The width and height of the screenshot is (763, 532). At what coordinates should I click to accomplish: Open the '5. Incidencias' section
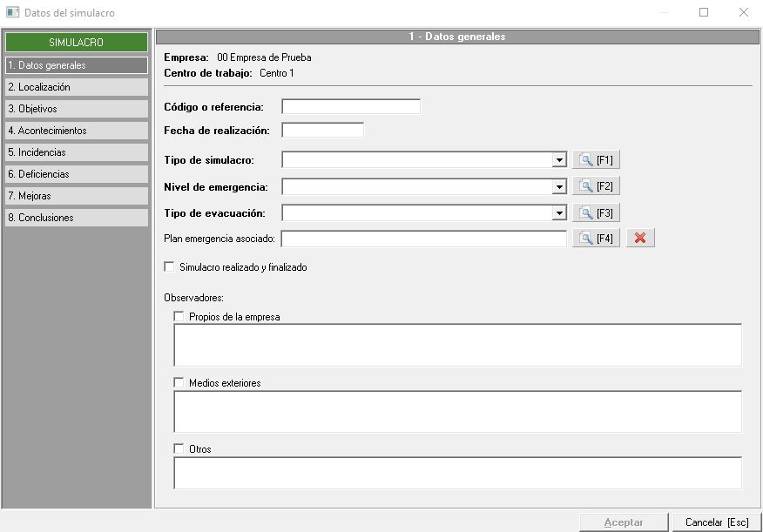coord(76,152)
